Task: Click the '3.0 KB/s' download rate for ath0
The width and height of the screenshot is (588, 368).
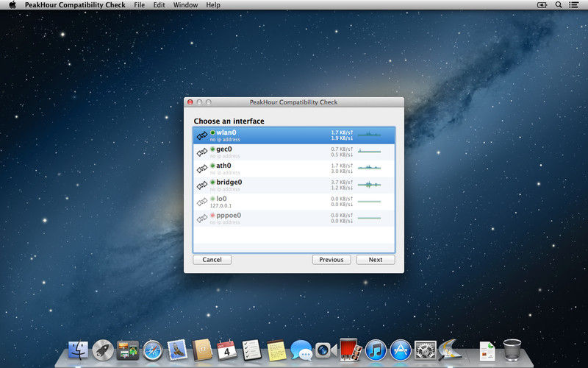Action: click(342, 171)
